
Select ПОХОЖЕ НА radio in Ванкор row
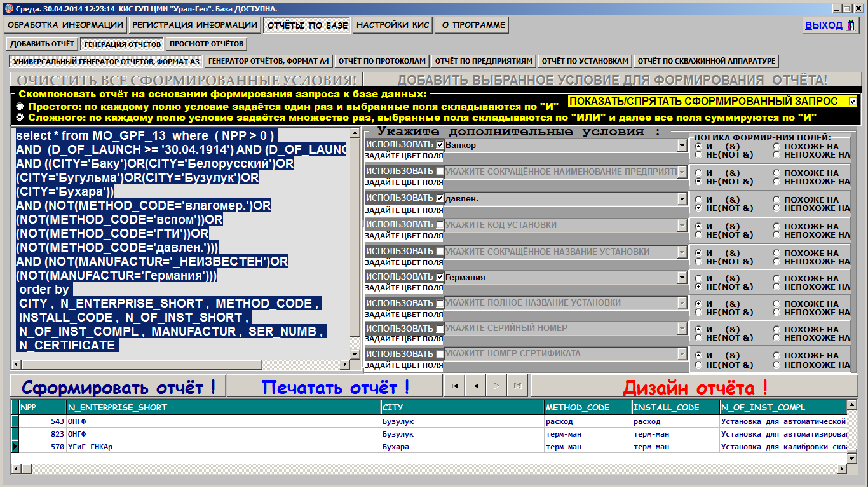pos(776,146)
